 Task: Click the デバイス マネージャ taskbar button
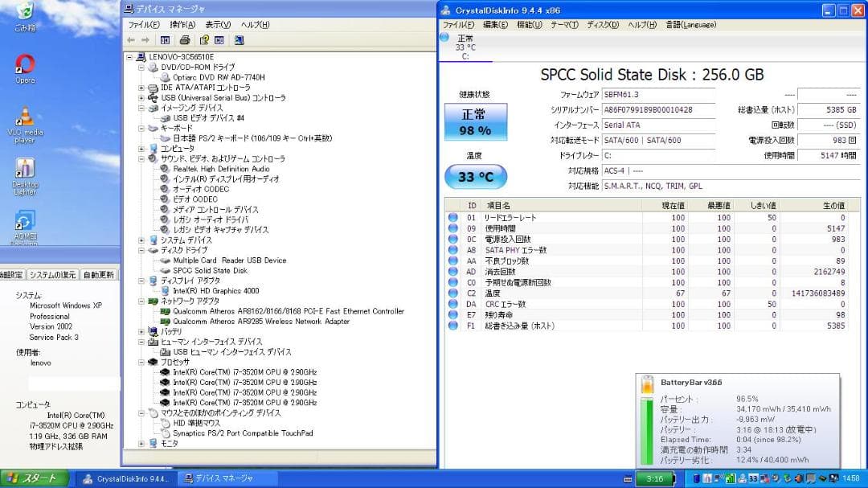tap(227, 478)
